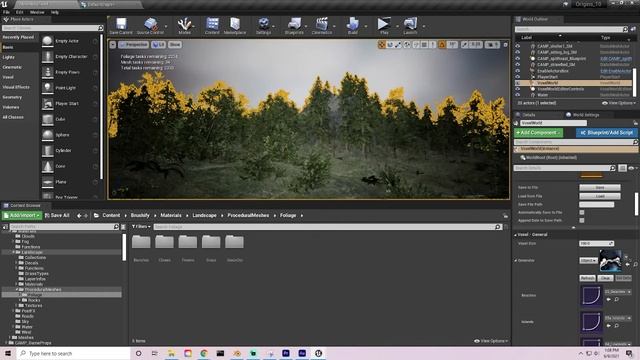Screen dimensions: 640x360
Task: Open the Cinematics toolbar menu
Action: (322, 26)
